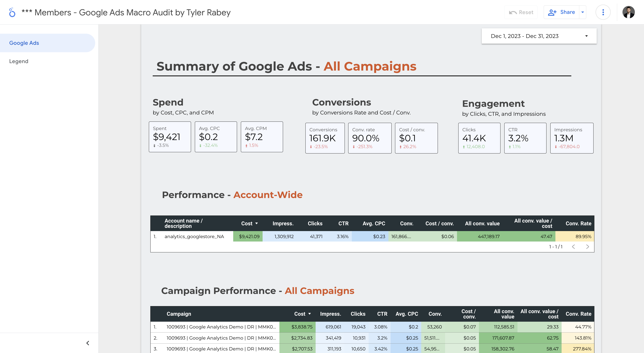Image resolution: width=644 pixels, height=353 pixels.
Task: Click Conv. Rate header in account table
Action: pyautogui.click(x=578, y=223)
